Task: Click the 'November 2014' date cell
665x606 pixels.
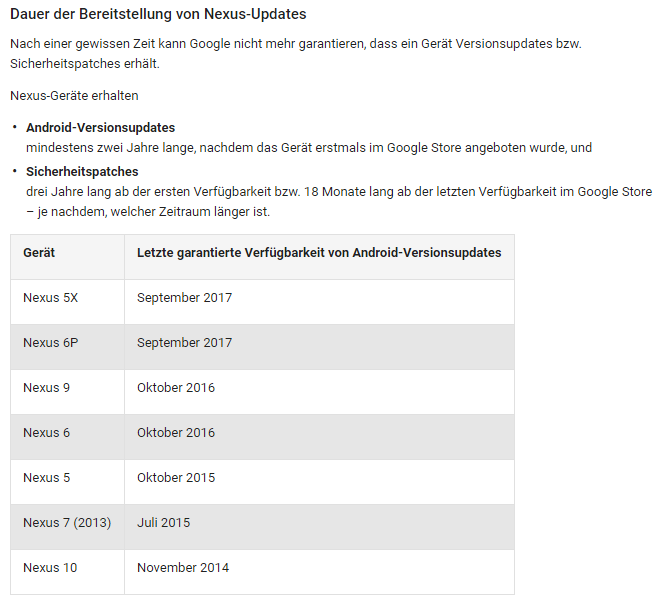Action: point(183,568)
